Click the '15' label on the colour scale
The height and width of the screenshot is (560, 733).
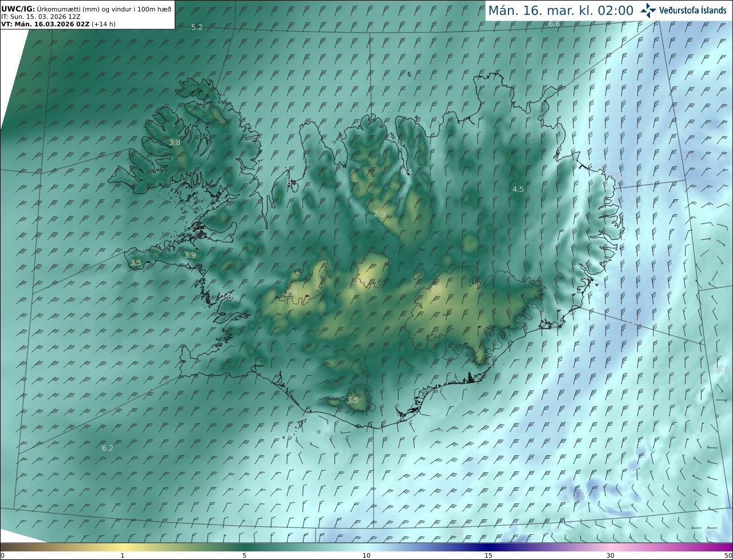coord(488,555)
